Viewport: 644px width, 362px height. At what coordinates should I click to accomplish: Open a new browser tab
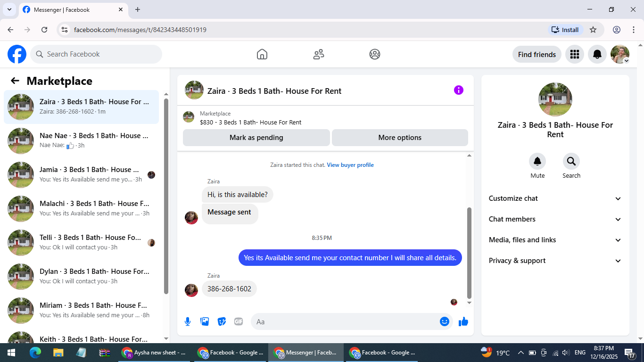coord(138,9)
